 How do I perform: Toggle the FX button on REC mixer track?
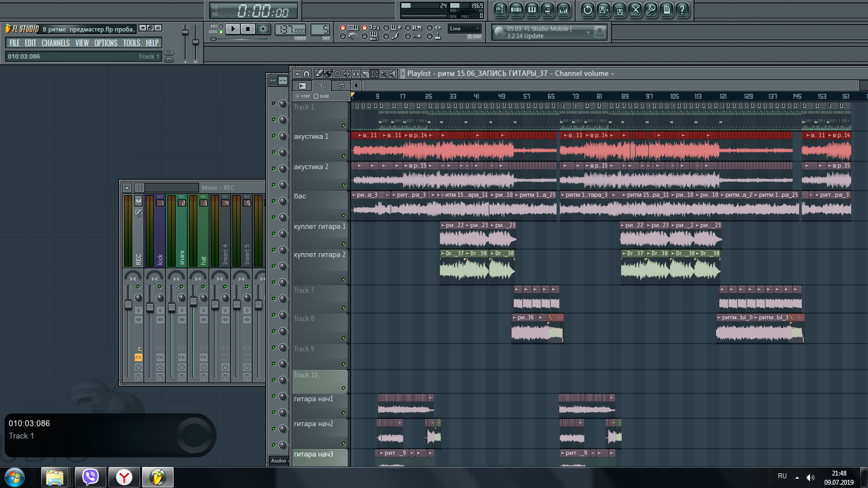(138, 357)
